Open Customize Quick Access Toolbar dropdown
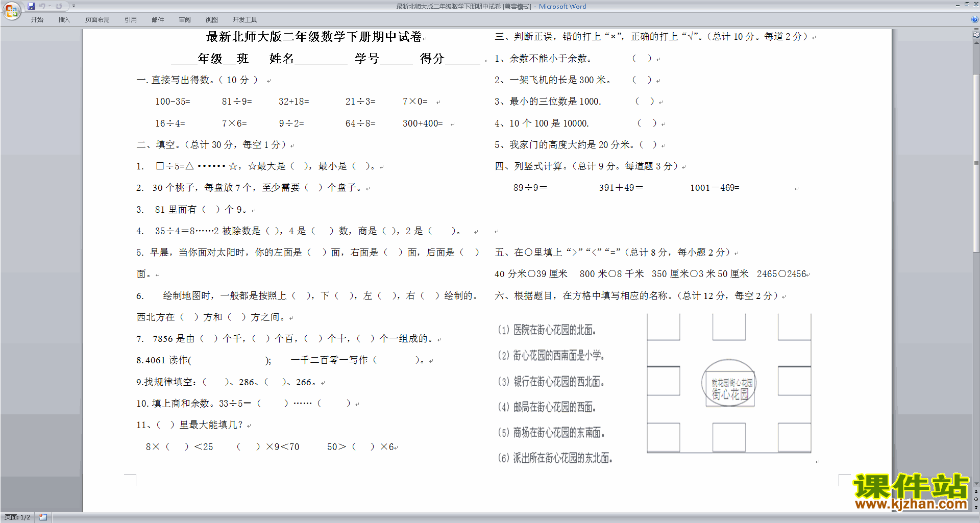The width and height of the screenshot is (980, 523). tap(73, 6)
